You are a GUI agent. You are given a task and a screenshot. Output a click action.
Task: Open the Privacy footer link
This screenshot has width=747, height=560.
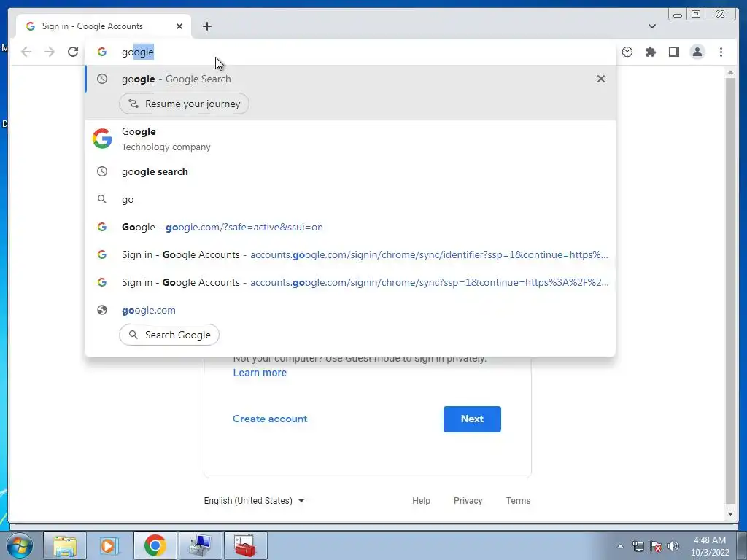468,500
